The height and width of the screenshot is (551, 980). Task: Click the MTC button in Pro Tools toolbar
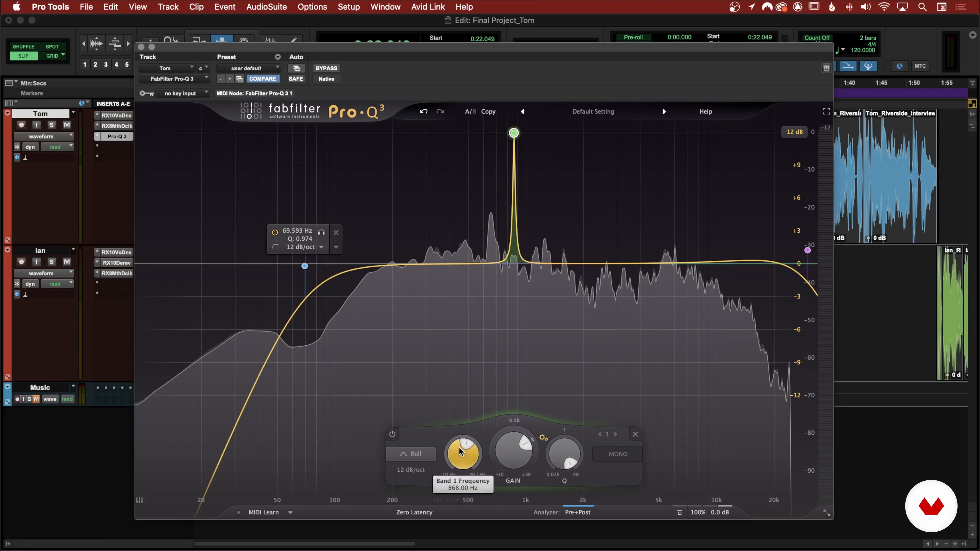click(x=920, y=66)
